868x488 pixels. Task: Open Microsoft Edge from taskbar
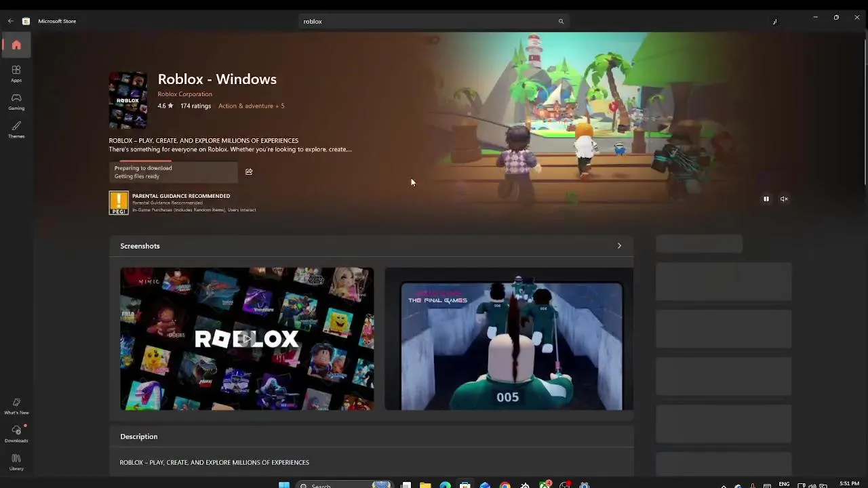[x=445, y=485]
